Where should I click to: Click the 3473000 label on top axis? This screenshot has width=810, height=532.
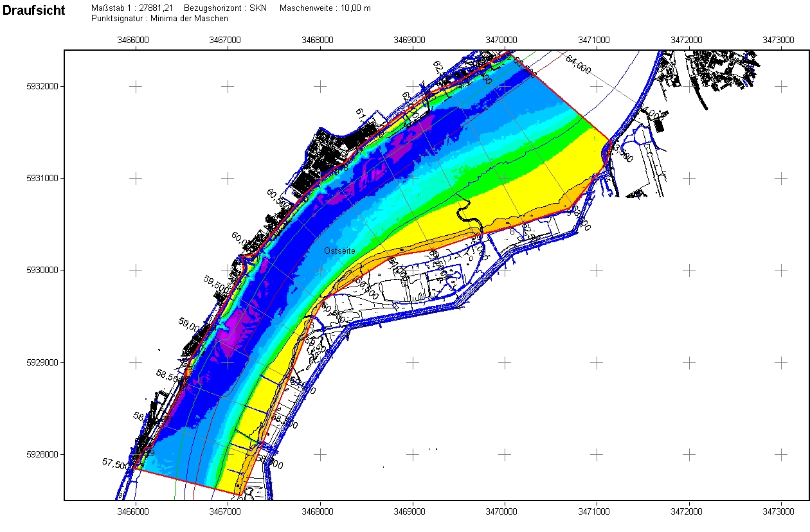click(x=781, y=40)
